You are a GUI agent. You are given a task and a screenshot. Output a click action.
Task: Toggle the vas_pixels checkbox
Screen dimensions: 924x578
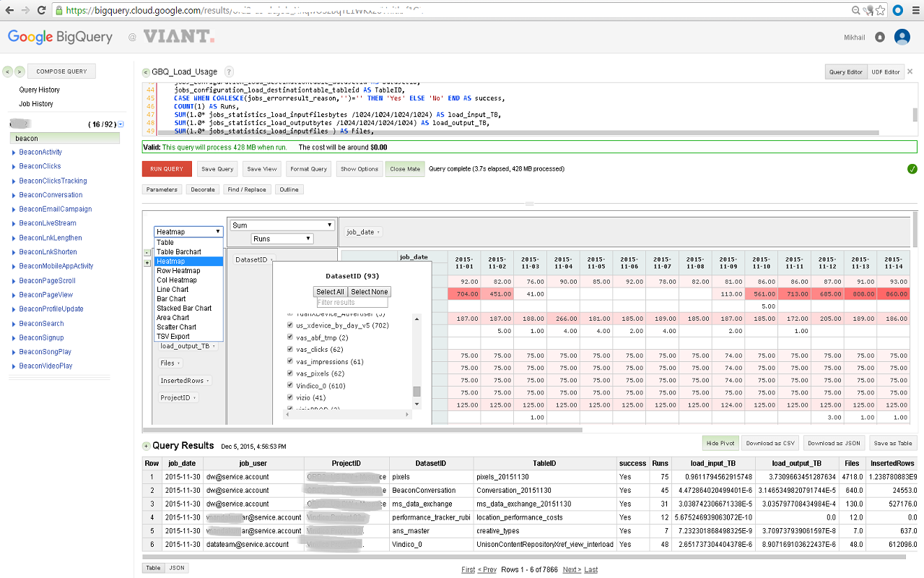(290, 374)
